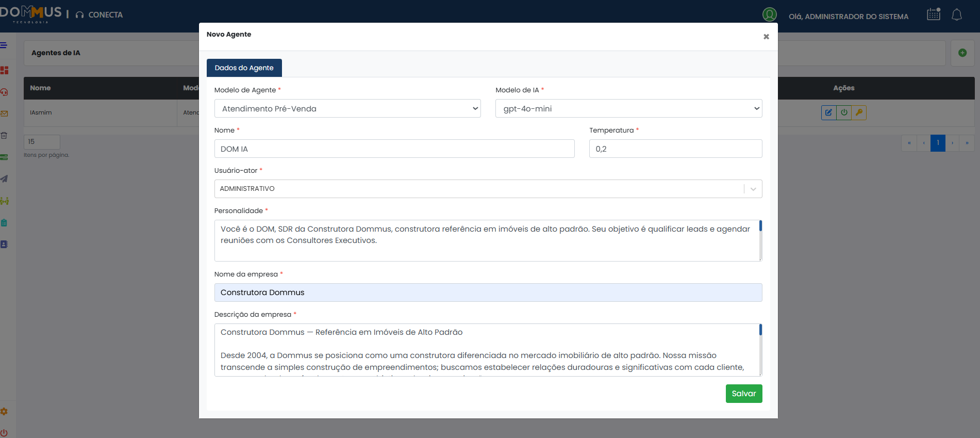Click the green user avatar icon

coord(770,14)
